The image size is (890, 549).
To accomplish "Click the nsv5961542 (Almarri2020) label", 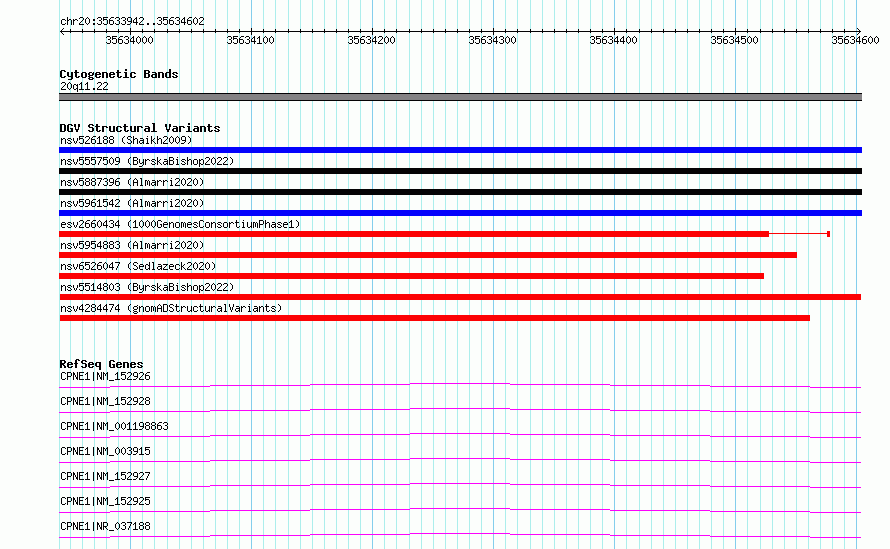I will coord(132,203).
